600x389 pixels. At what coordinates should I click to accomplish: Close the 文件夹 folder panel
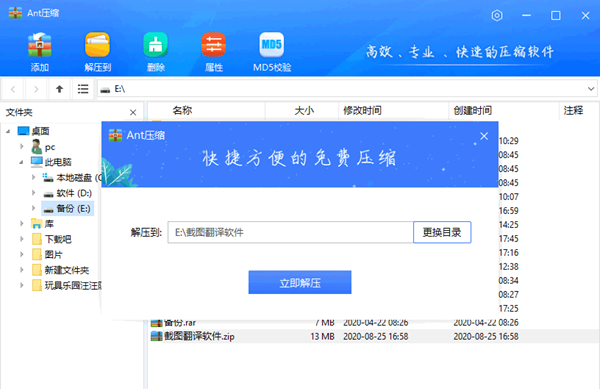(133, 112)
